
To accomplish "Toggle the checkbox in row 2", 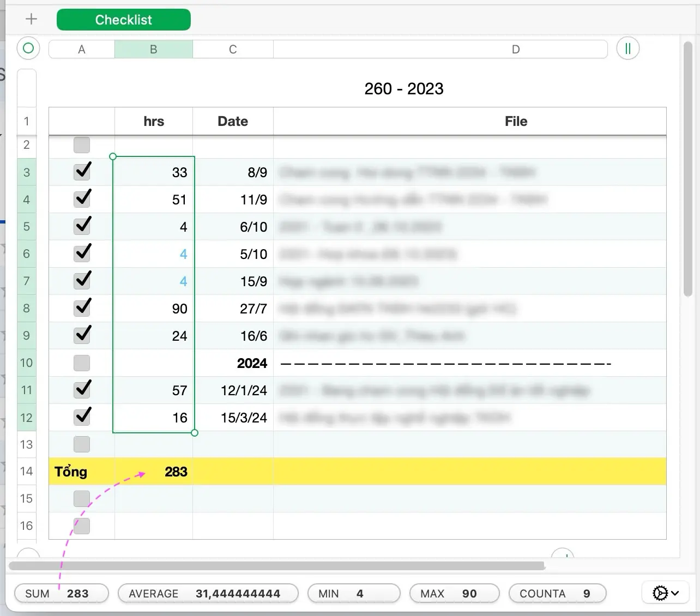I will pyautogui.click(x=82, y=145).
